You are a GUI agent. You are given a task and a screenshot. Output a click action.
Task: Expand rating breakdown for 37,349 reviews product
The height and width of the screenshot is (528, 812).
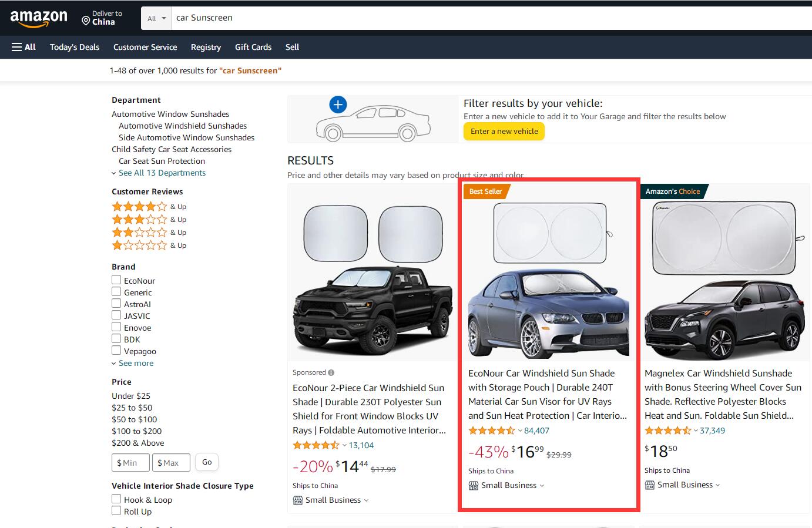[x=696, y=431]
